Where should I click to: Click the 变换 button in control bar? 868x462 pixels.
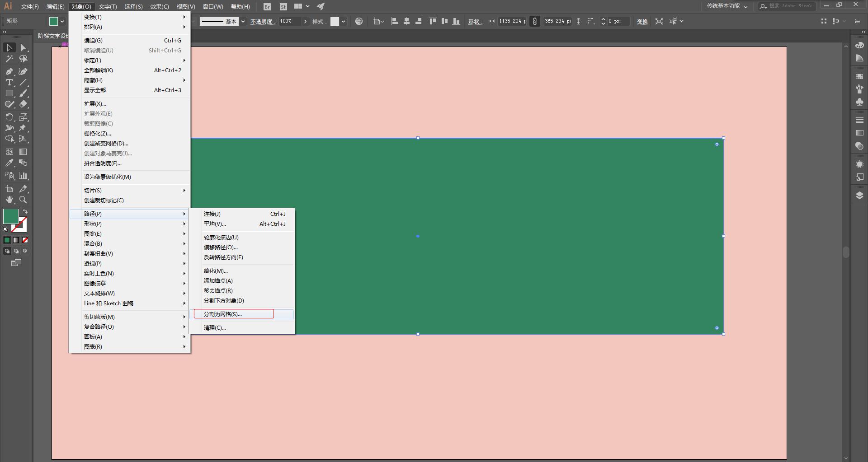(x=642, y=22)
